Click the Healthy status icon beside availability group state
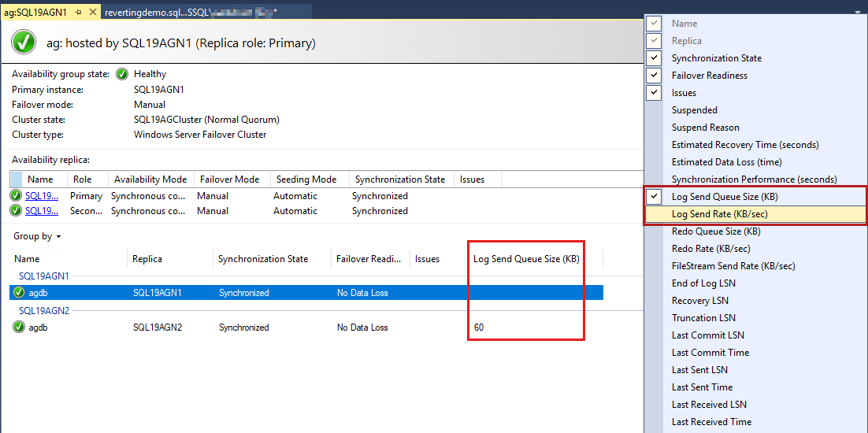This screenshot has height=433, width=868. 122,74
